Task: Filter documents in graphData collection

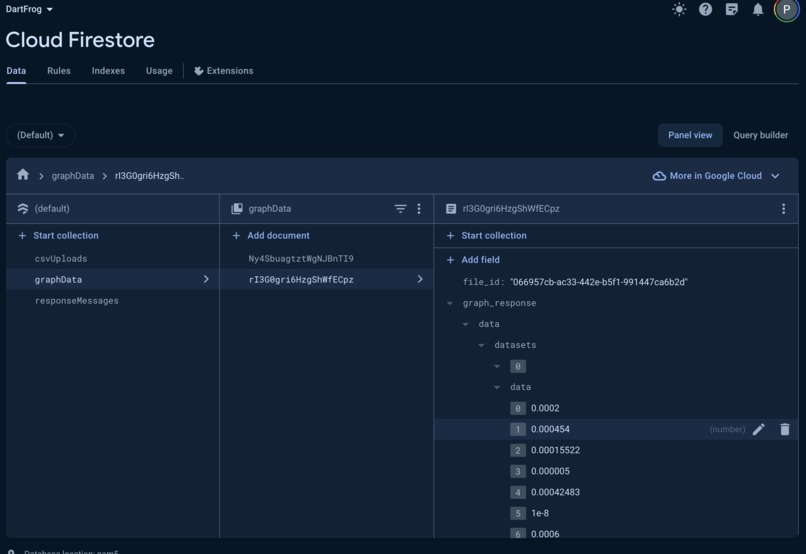Action: tap(400, 208)
